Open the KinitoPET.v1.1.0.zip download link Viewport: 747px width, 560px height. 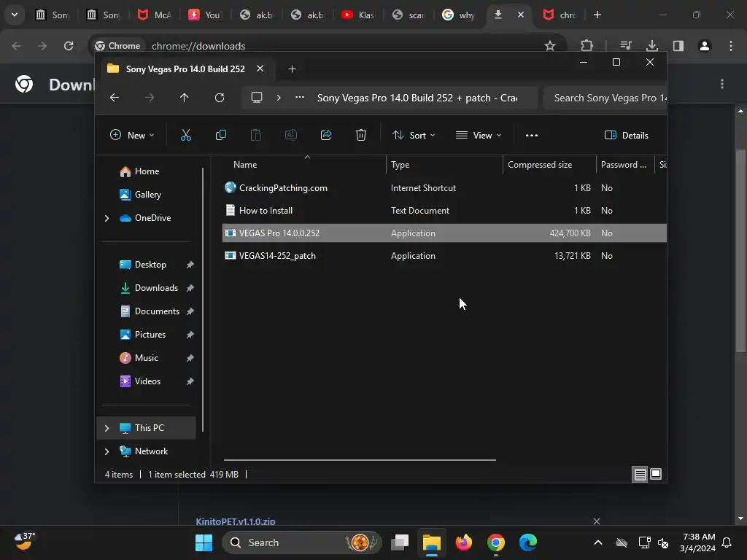click(236, 521)
